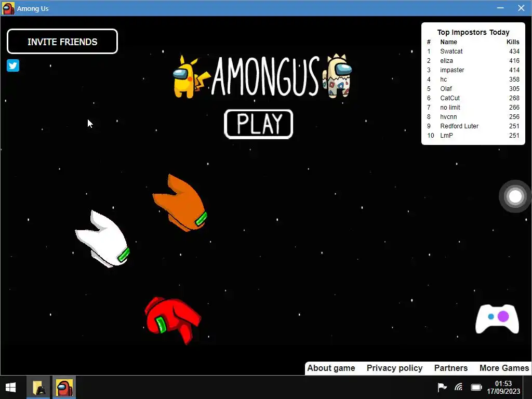Open the About game link
This screenshot has height=399, width=532.
click(331, 368)
